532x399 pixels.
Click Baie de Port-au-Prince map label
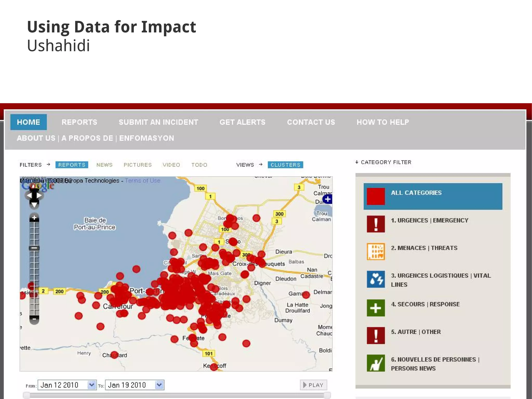[95, 224]
